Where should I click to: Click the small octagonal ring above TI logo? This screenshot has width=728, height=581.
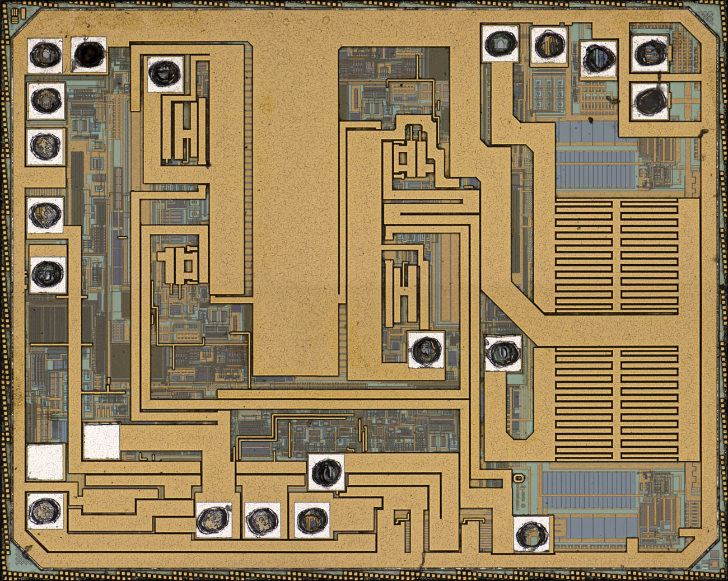point(519,479)
